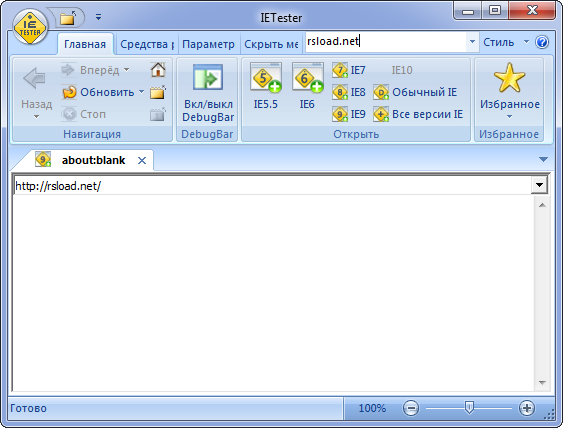The width and height of the screenshot is (563, 428).
Task: Click the new tab folder icon in quick access toolbar
Action: [68, 18]
